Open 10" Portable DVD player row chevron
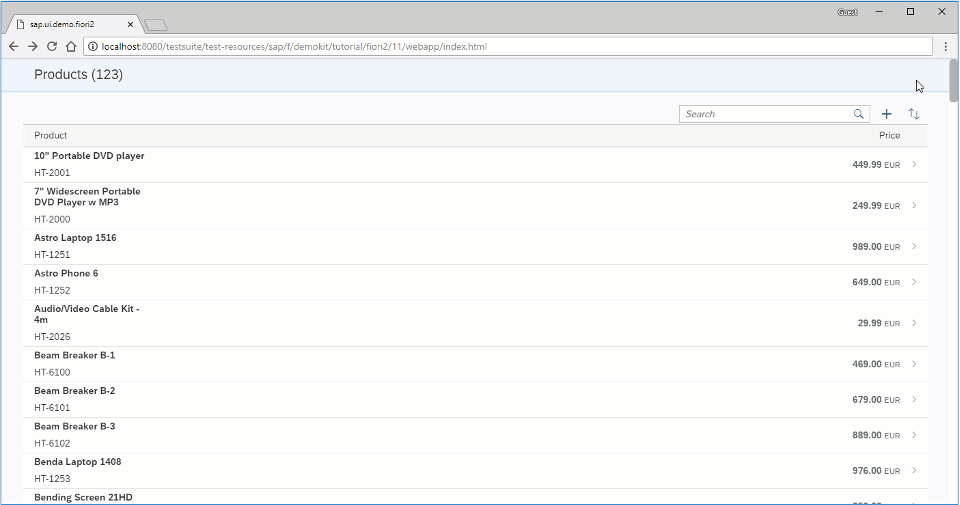 [914, 164]
